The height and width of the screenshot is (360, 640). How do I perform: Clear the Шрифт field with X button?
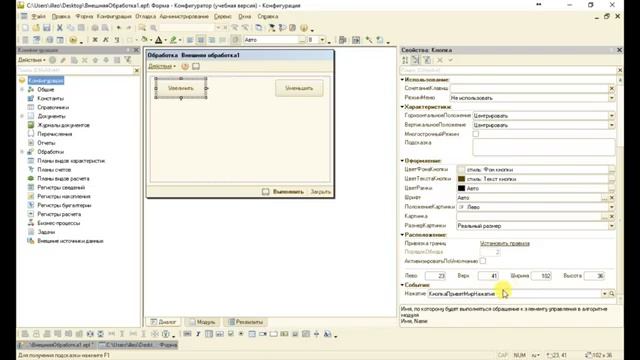(x=611, y=198)
